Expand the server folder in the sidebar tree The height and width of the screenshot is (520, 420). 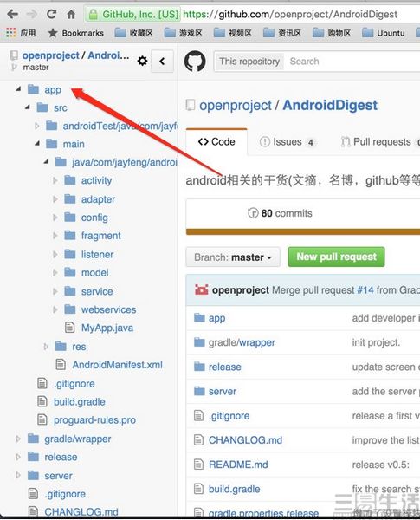18,476
